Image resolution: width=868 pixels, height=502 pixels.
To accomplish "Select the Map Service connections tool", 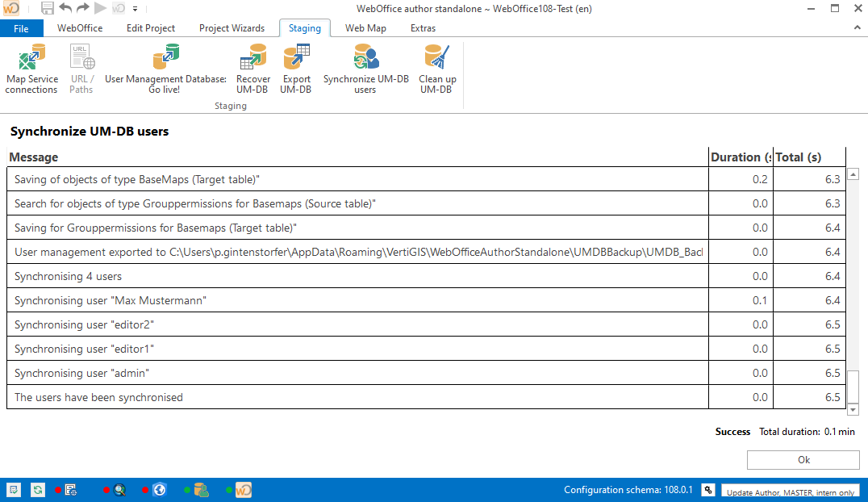I will point(31,69).
